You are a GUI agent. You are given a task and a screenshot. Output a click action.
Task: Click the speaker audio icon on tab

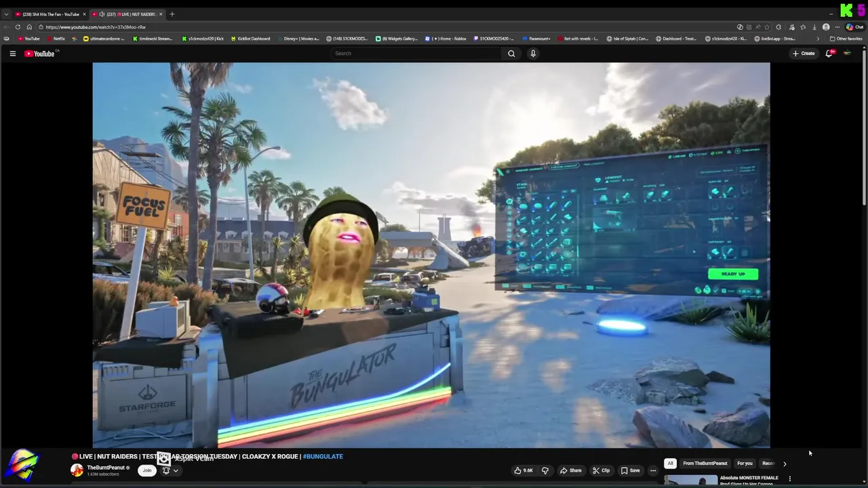pyautogui.click(x=102, y=14)
